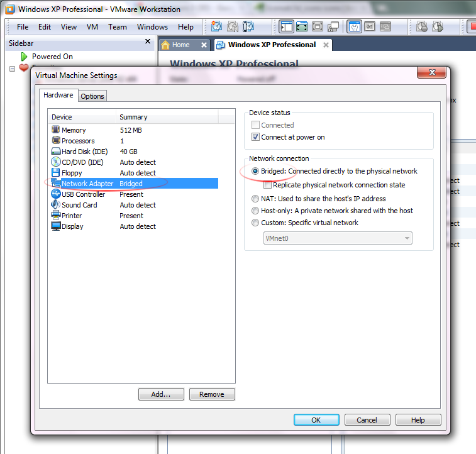Select the Processors device row
The image size is (476, 454).
[133, 141]
